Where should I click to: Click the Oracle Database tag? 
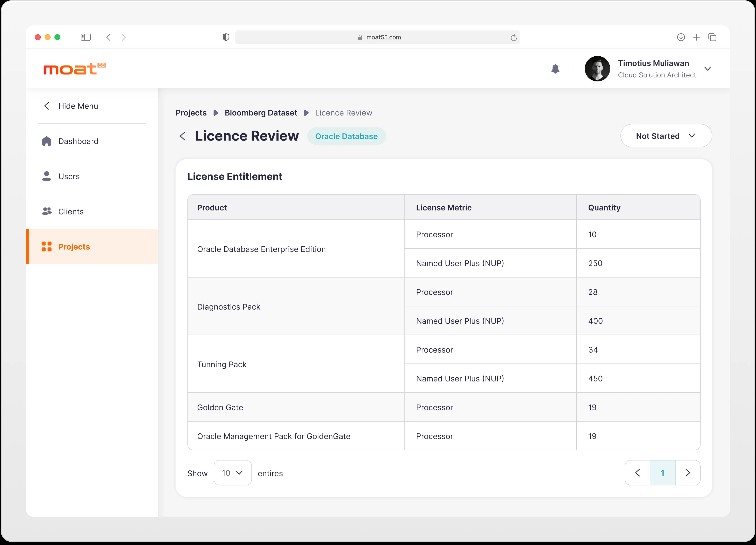click(x=346, y=136)
